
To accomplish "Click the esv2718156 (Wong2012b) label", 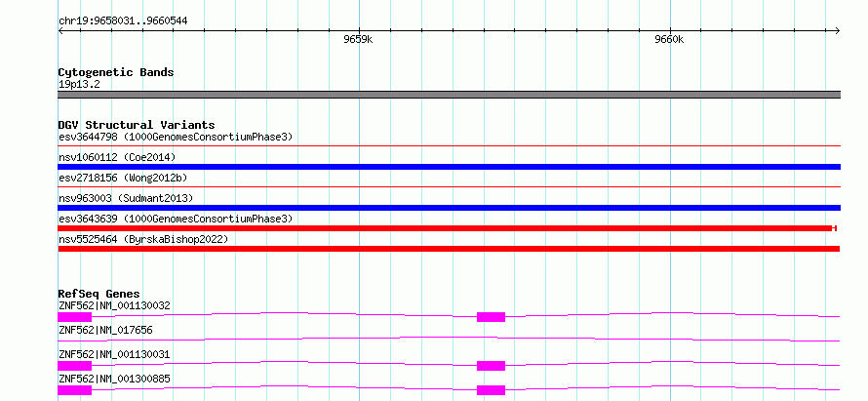I will coord(123,178).
